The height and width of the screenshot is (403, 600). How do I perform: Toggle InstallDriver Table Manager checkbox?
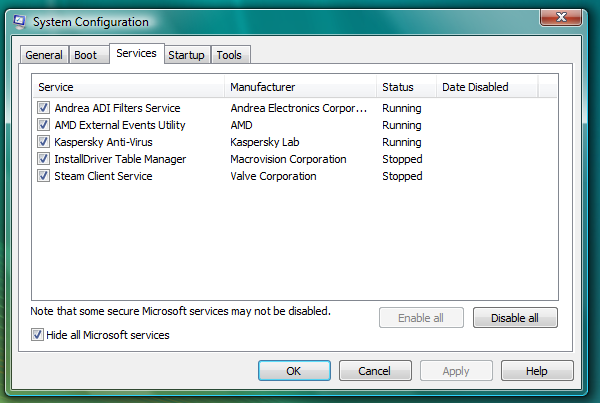coord(43,158)
